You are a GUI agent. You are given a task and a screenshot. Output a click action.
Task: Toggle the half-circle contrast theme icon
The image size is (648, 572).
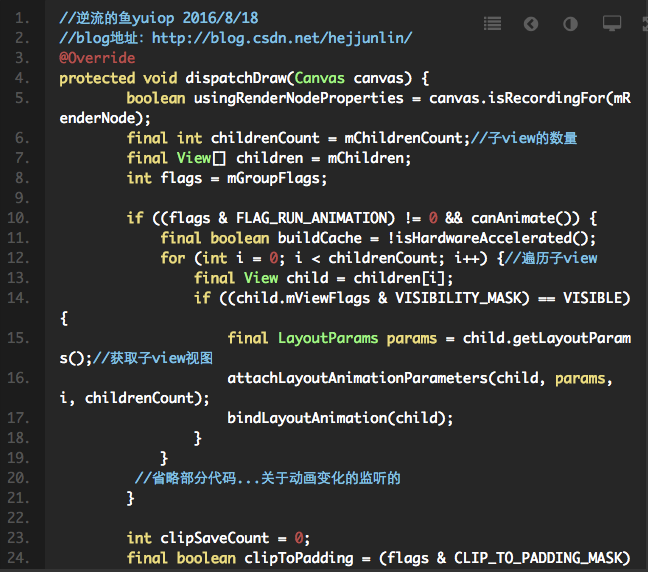[x=570, y=23]
